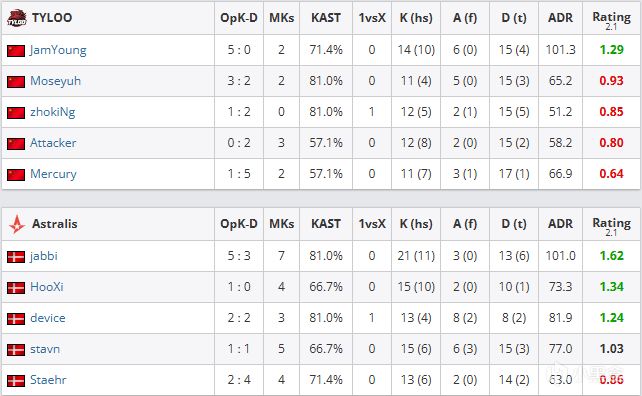The image size is (642, 396).
Task: Click the flag icon beside jabbi
Action: click(16, 257)
